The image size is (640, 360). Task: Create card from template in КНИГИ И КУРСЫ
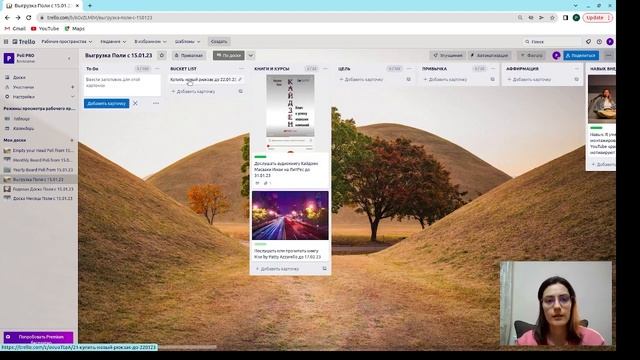pyautogui.click(x=324, y=269)
